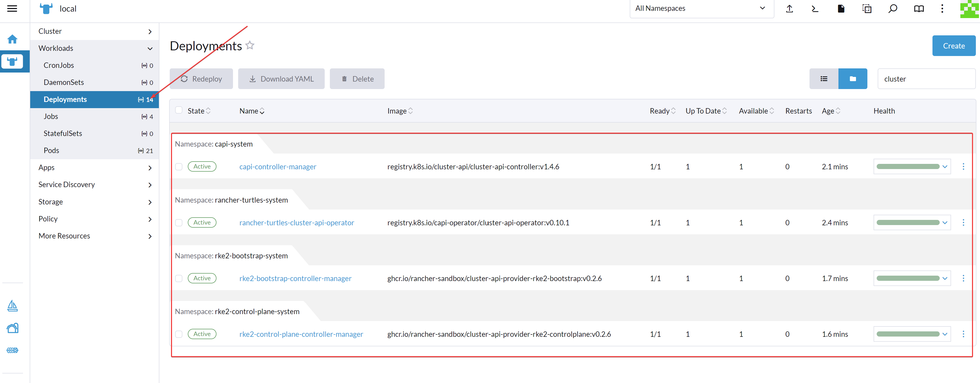Open Pods in Workloads menu

95,150
